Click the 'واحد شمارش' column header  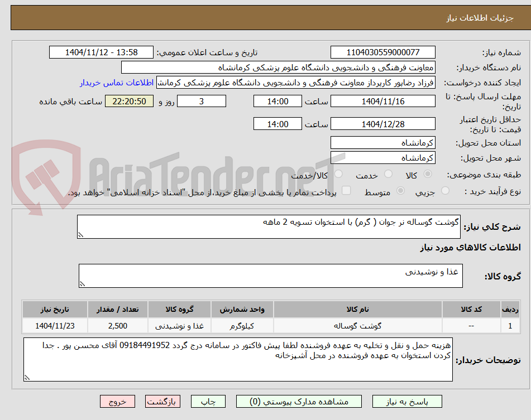pyautogui.click(x=242, y=310)
